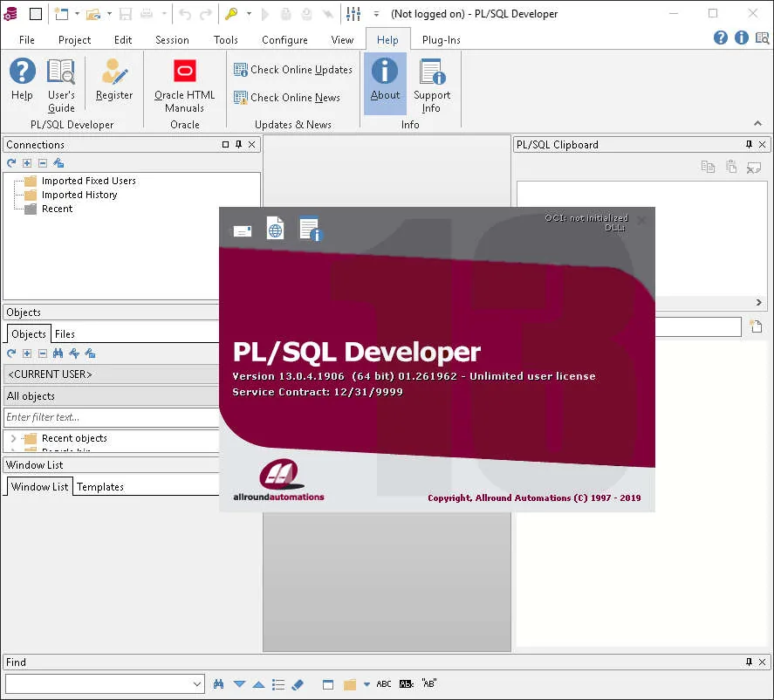
Task: Click the support info icon in About dialog
Action: 311,228
